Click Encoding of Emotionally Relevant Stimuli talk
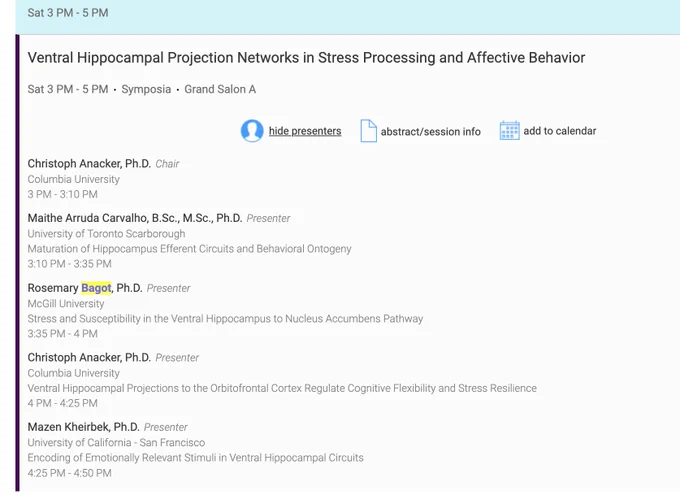680x495 pixels. [x=196, y=458]
